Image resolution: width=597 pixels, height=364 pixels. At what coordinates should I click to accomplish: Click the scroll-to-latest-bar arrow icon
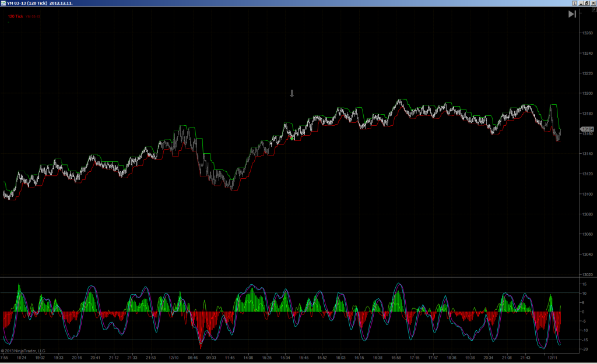click(572, 14)
